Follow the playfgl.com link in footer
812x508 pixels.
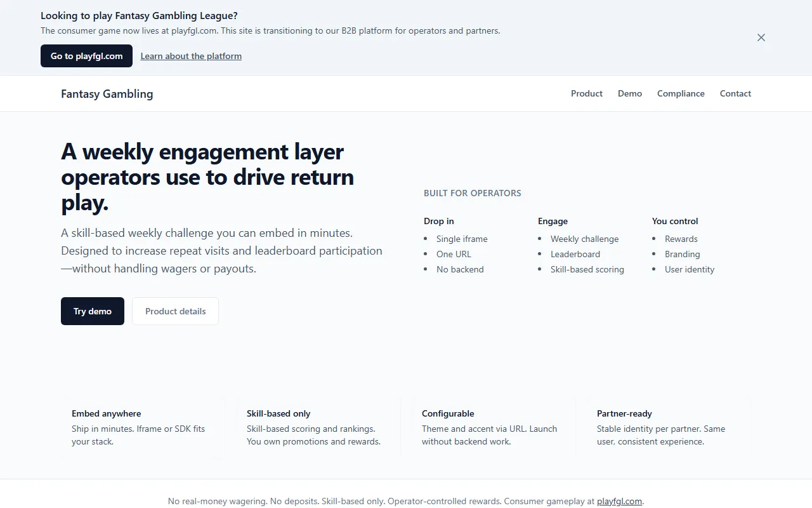click(619, 501)
